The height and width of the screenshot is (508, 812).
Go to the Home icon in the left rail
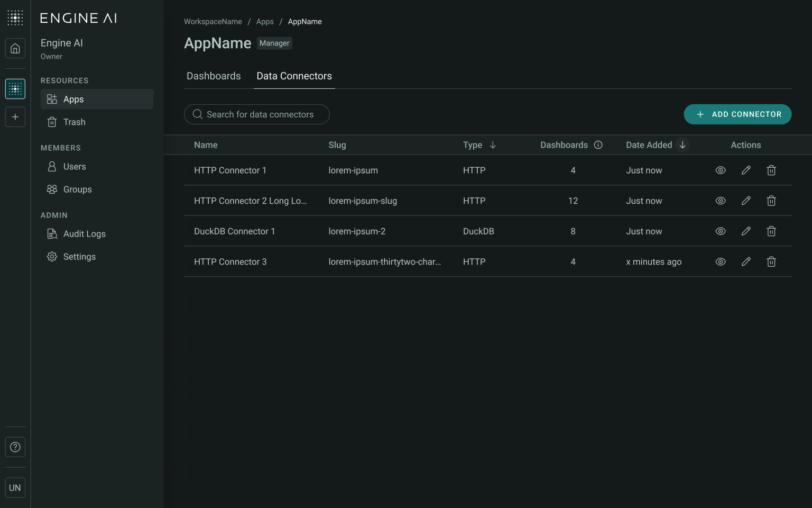[15, 49]
